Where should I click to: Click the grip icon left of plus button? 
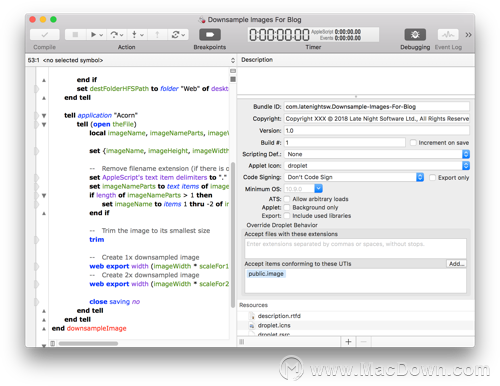click(x=242, y=342)
